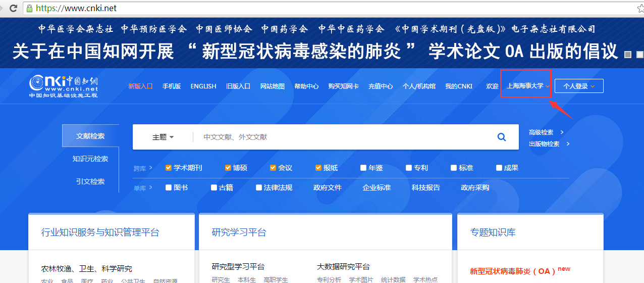Click the CNKI logo
644x283 pixels.
click(x=64, y=86)
